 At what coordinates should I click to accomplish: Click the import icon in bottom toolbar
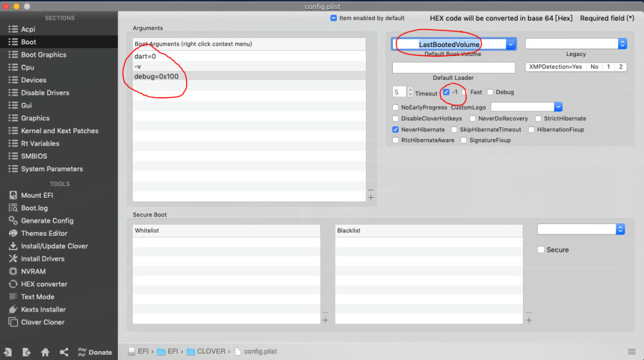(8, 352)
